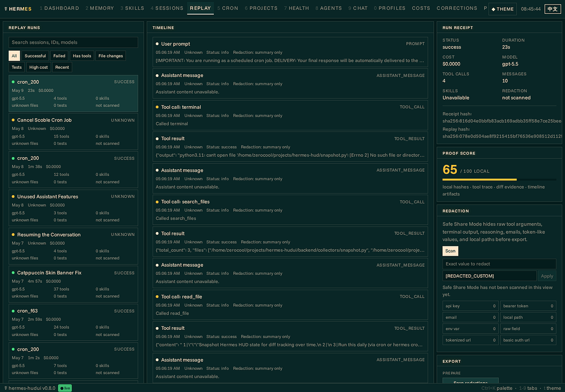Open the Cron tab
565x392 pixels.
point(228,8)
